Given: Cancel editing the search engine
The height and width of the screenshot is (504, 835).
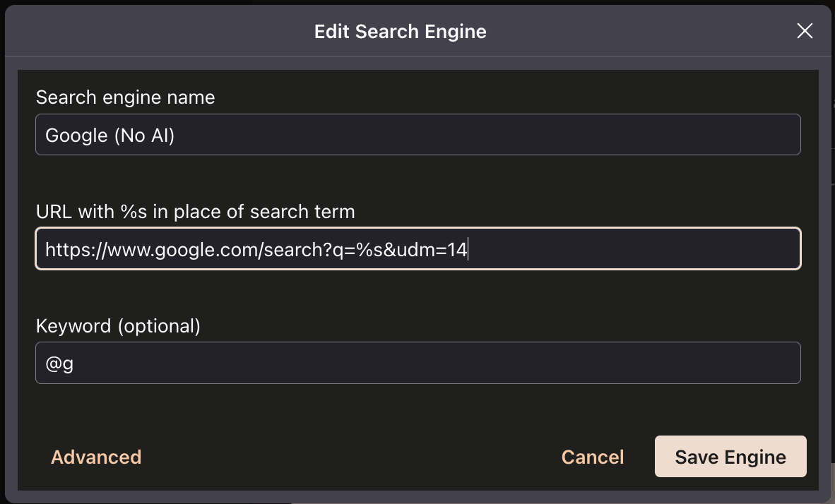Looking at the screenshot, I should click(592, 457).
